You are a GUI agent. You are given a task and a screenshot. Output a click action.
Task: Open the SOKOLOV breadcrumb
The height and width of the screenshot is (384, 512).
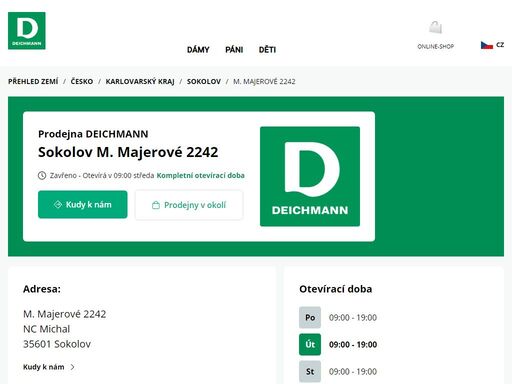coord(204,81)
